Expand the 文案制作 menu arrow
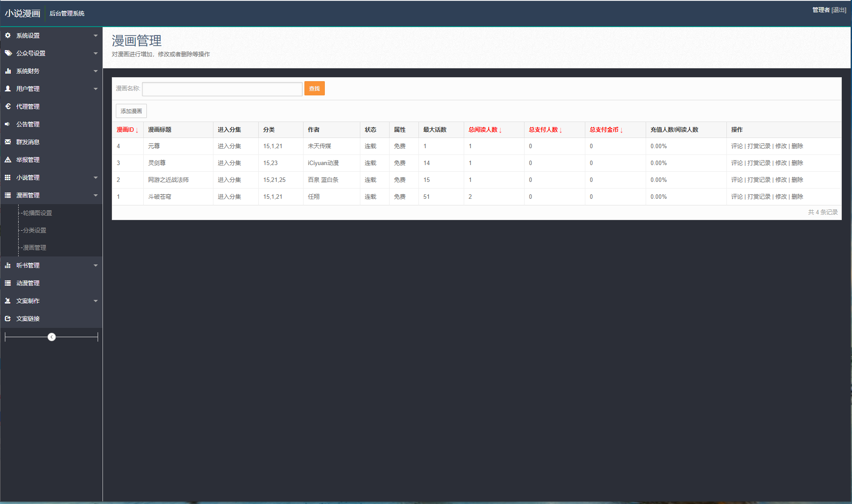 pos(95,301)
